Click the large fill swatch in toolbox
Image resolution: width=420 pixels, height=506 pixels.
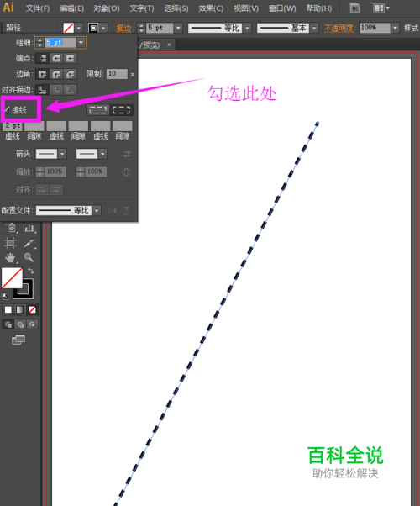pyautogui.click(x=12, y=278)
